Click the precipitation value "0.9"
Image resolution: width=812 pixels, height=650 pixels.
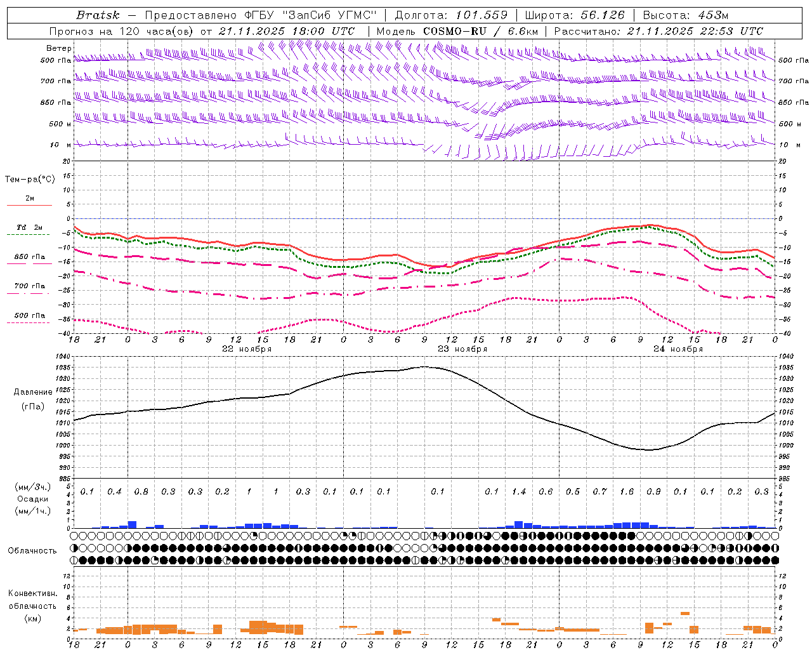[653, 492]
